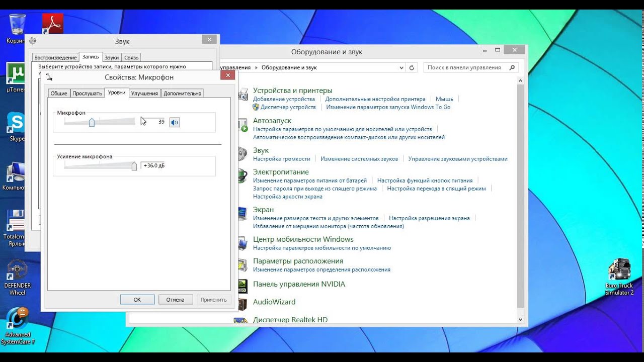Close the Свойства: Микрофон dialog
The image size is (644, 362).
tap(227, 75)
